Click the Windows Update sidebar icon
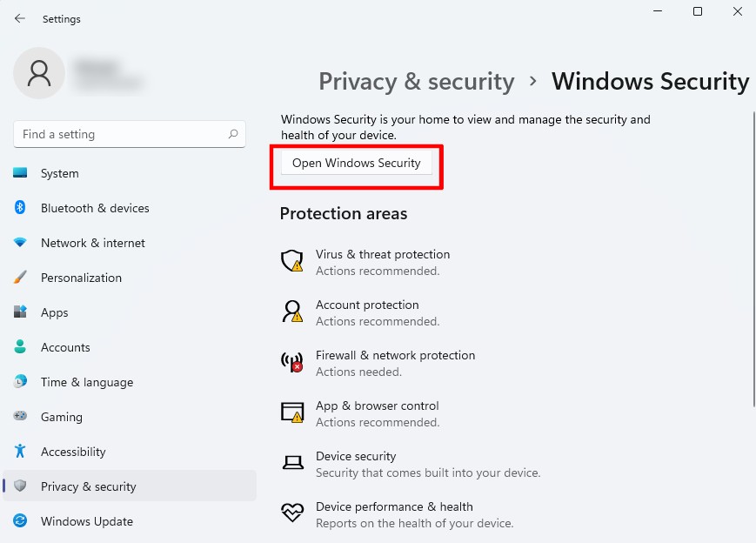Viewport: 756px width, 543px height. (20, 521)
